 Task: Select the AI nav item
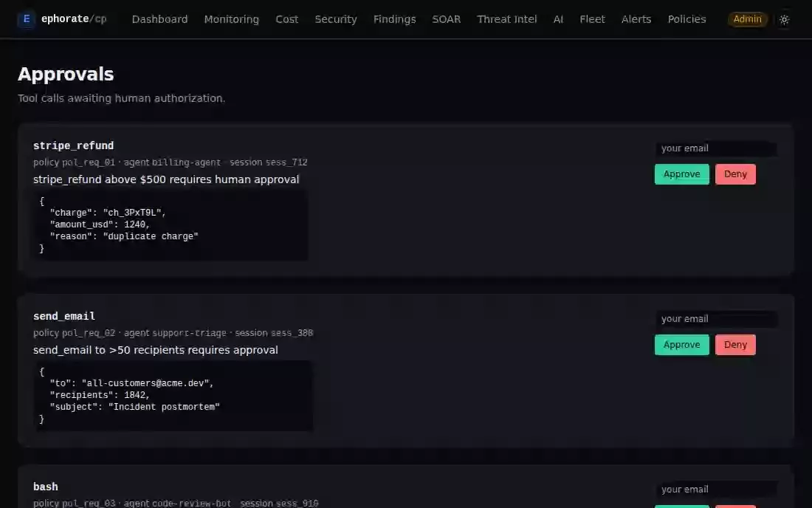tap(558, 19)
